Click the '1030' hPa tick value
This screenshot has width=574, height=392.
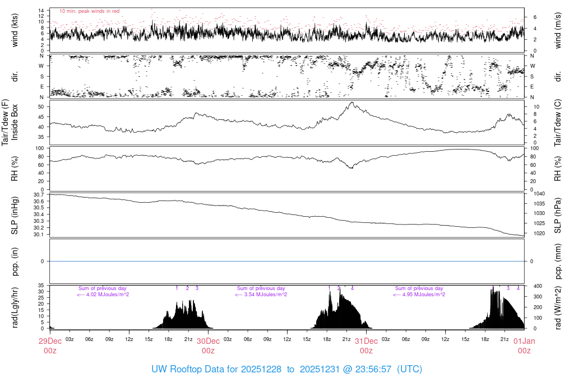tap(539, 213)
